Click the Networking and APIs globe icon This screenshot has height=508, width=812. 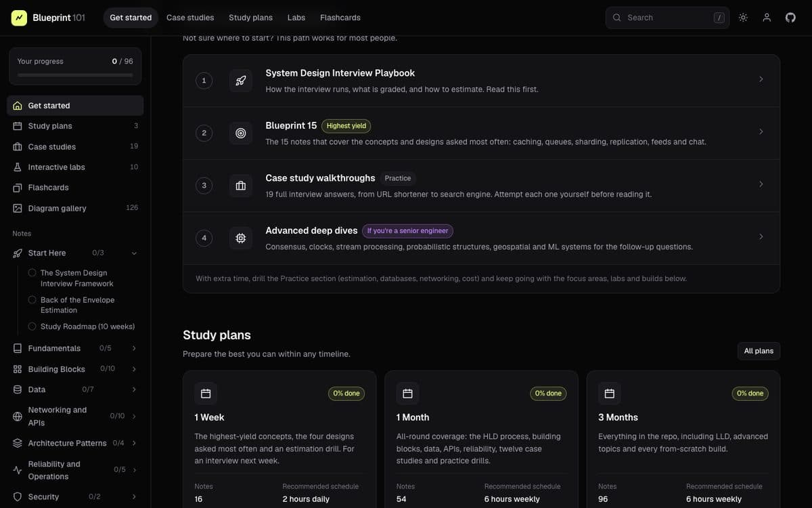(18, 417)
